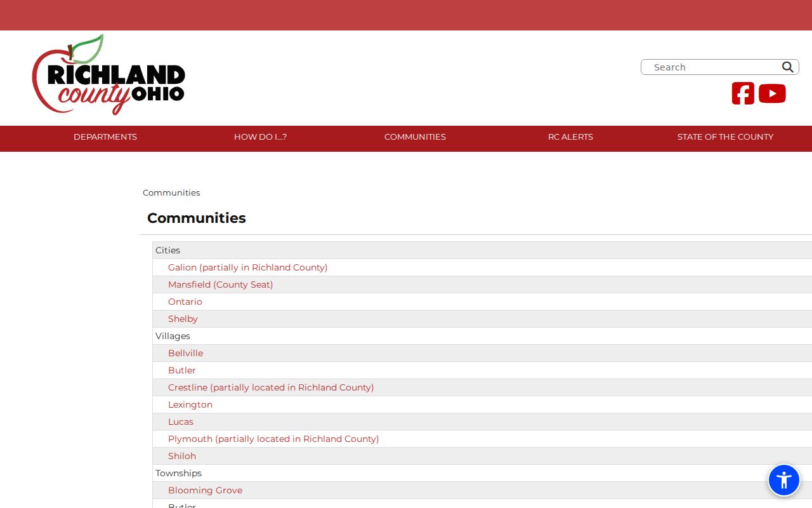812x508 pixels.
Task: Open the Bellville village link
Action: 185,353
